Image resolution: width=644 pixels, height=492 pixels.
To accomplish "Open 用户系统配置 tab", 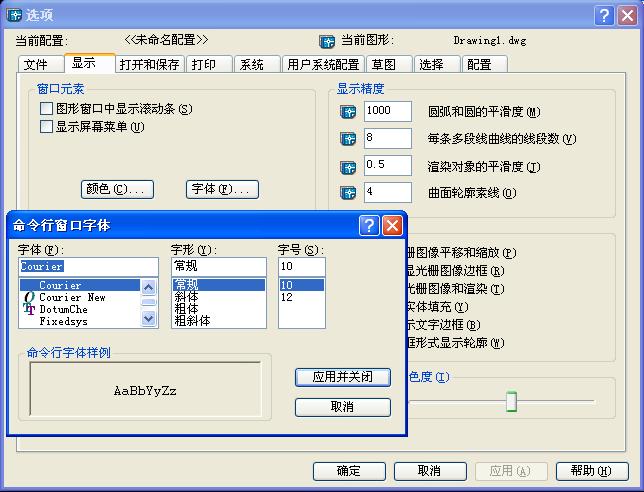I will (323, 64).
